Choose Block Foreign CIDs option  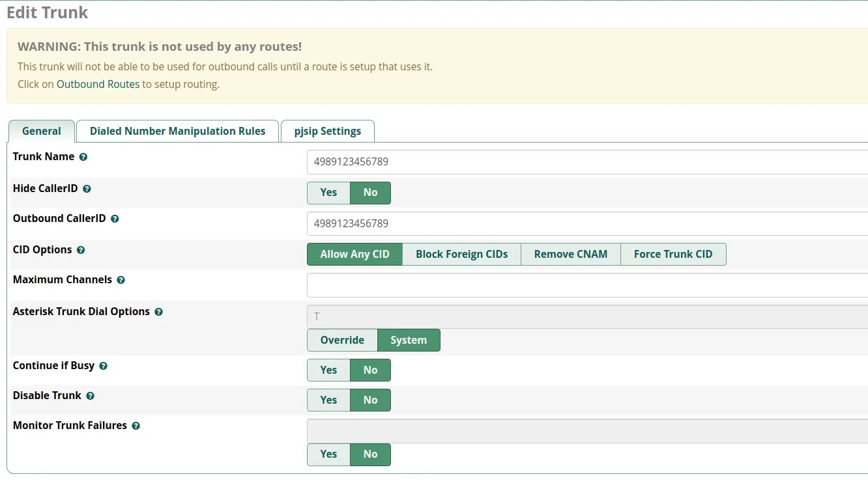(461, 255)
